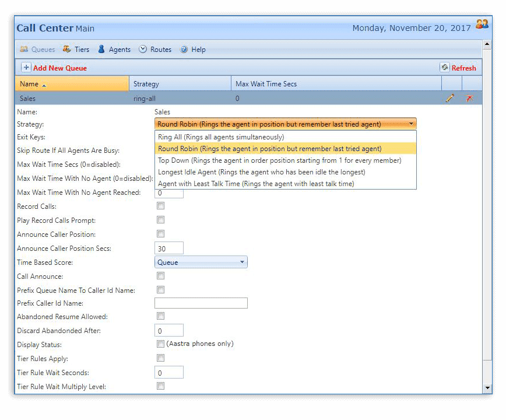Click the scrollbar down arrow
Screen dimensions: 506x420
487,388
